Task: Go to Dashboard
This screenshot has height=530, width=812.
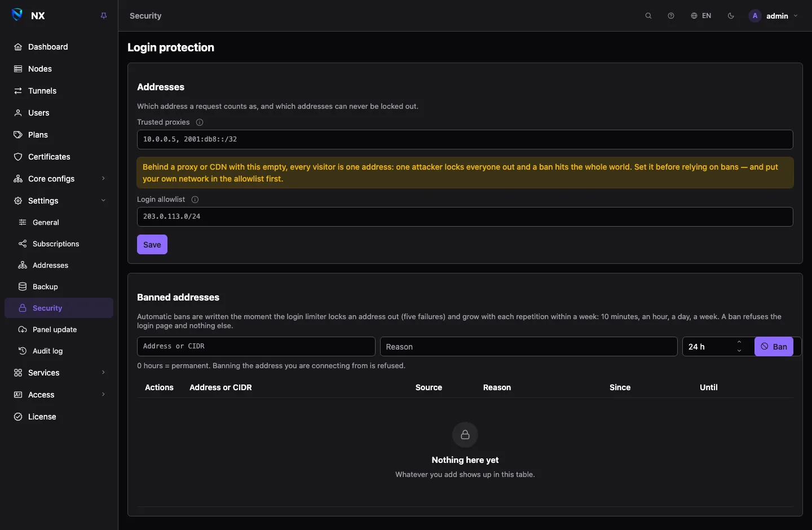Action: pos(59,47)
